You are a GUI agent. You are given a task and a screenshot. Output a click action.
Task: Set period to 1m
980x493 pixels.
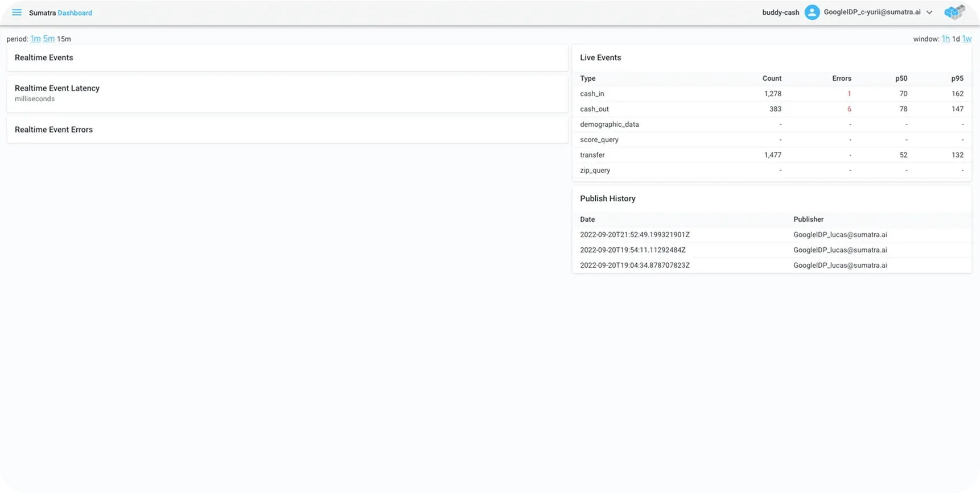(x=35, y=39)
